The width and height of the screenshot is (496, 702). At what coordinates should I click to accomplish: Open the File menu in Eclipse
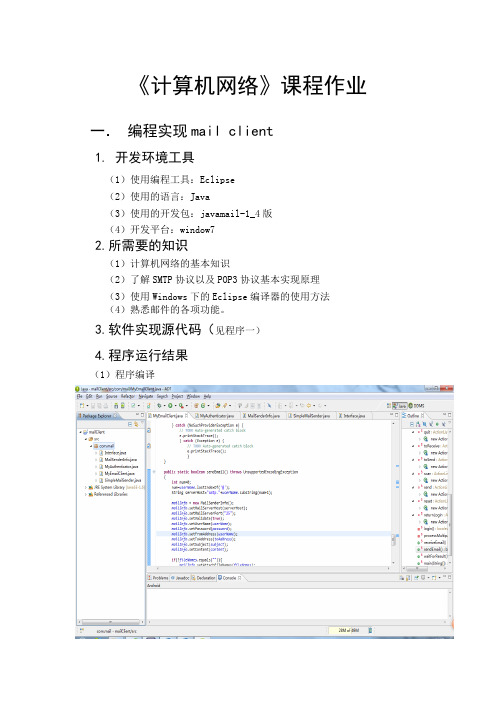click(x=79, y=397)
